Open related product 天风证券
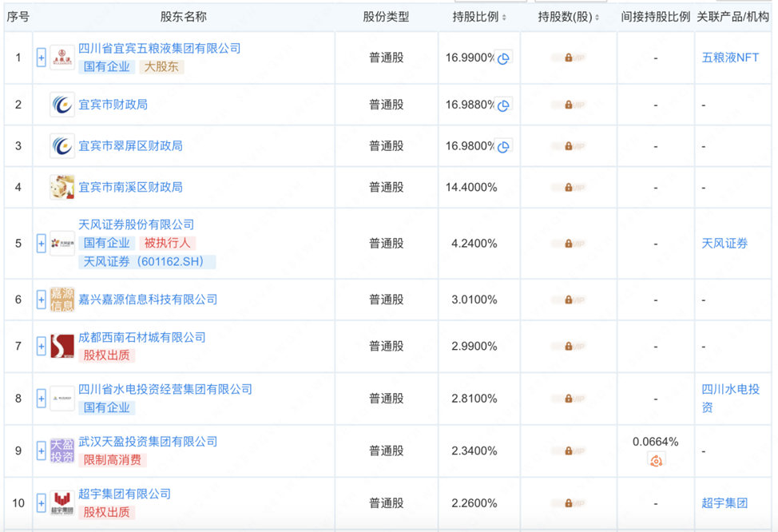Image resolution: width=778 pixels, height=532 pixels. (x=724, y=243)
